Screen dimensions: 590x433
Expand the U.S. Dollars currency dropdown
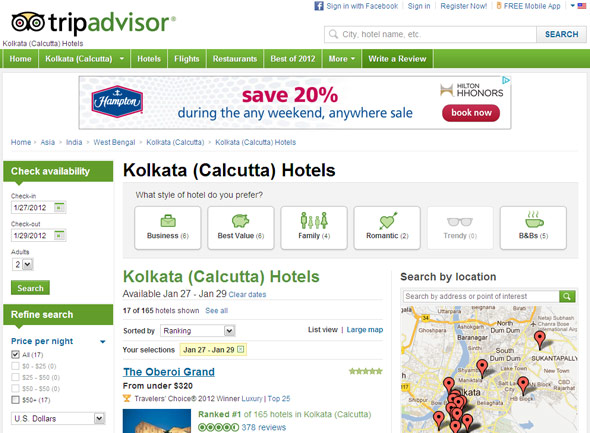(x=58, y=418)
